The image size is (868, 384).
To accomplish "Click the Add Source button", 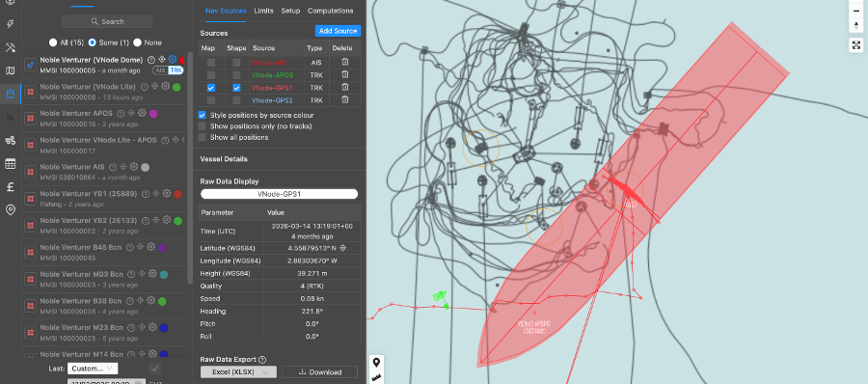I will coord(338,31).
